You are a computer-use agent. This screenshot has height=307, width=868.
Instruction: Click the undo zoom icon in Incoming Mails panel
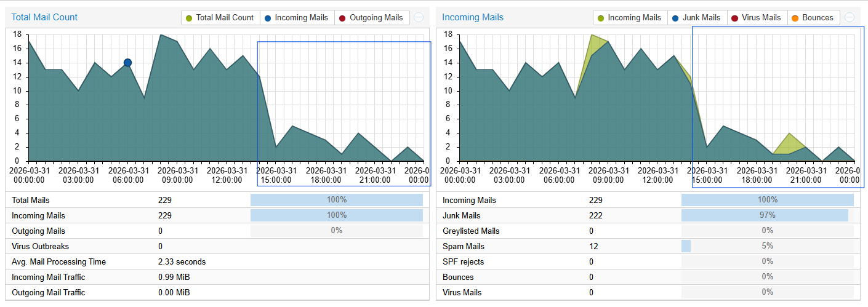[x=850, y=18]
